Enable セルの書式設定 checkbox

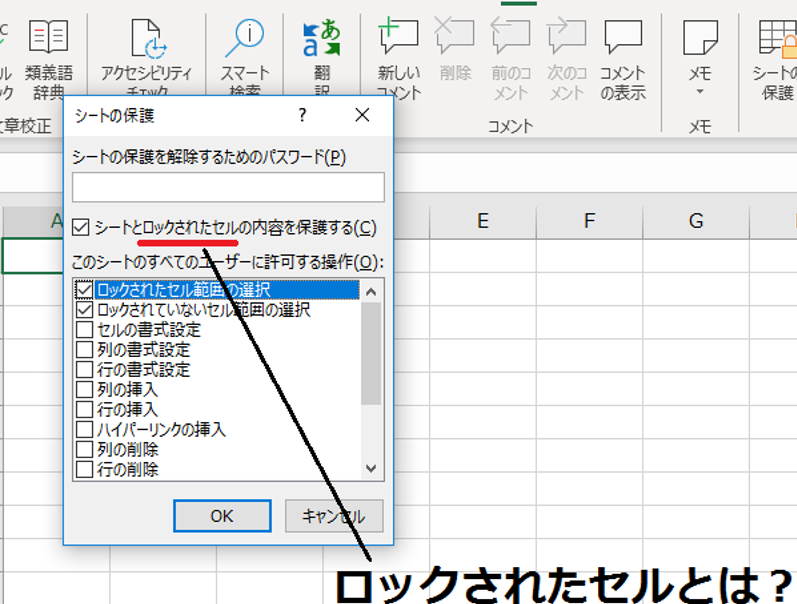click(x=84, y=329)
